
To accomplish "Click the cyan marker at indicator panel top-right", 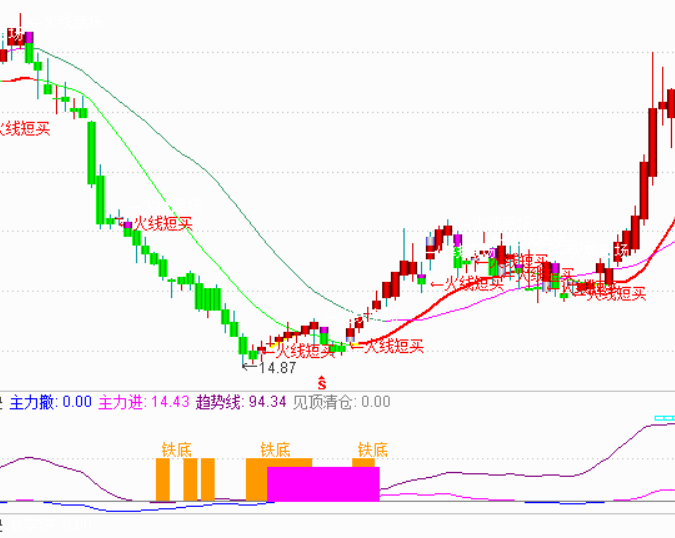I will [x=664, y=418].
